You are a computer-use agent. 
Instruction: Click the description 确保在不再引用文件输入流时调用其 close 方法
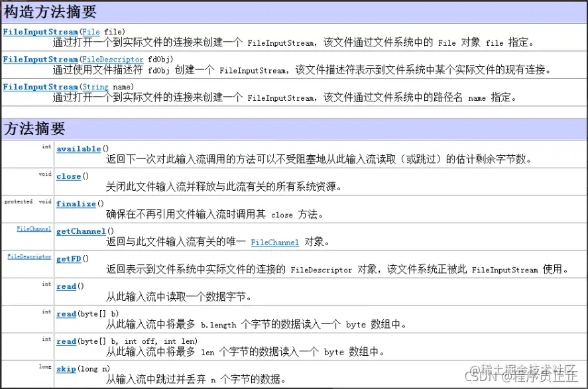coord(215,214)
